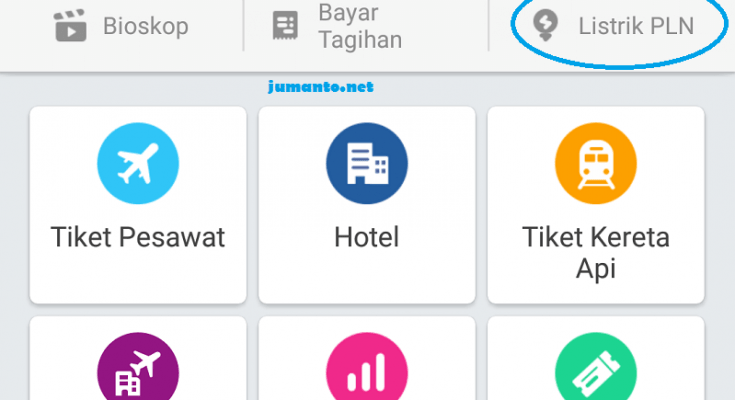Open the Hotel building icon
Image resolution: width=735 pixels, height=400 pixels.
(x=367, y=163)
